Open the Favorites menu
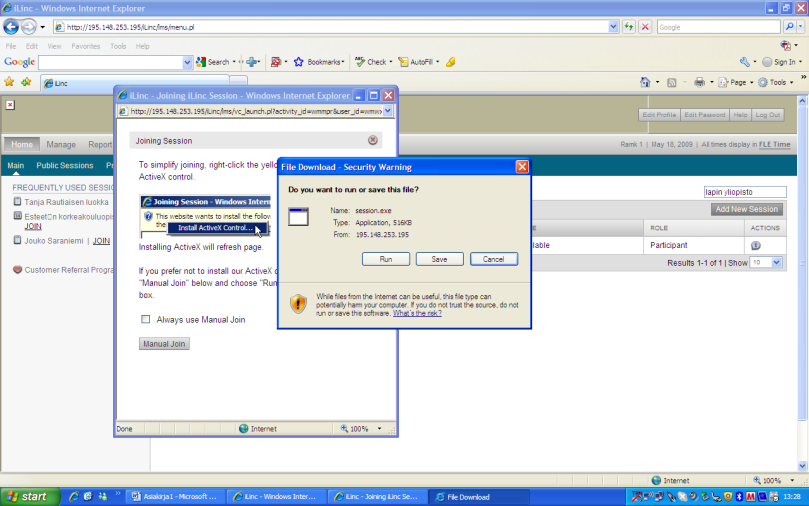809x506 pixels. pyautogui.click(x=86, y=46)
